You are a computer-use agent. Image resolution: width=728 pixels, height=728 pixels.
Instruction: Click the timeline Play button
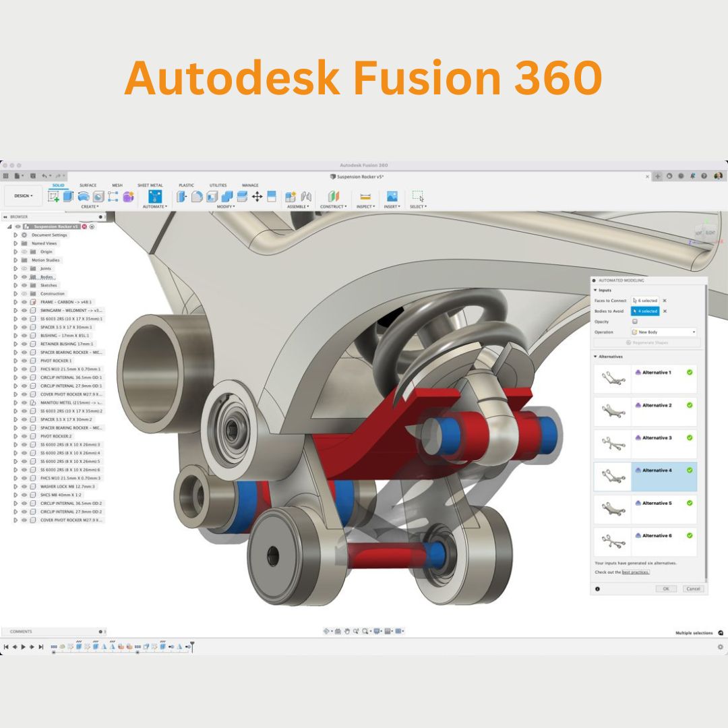23,646
